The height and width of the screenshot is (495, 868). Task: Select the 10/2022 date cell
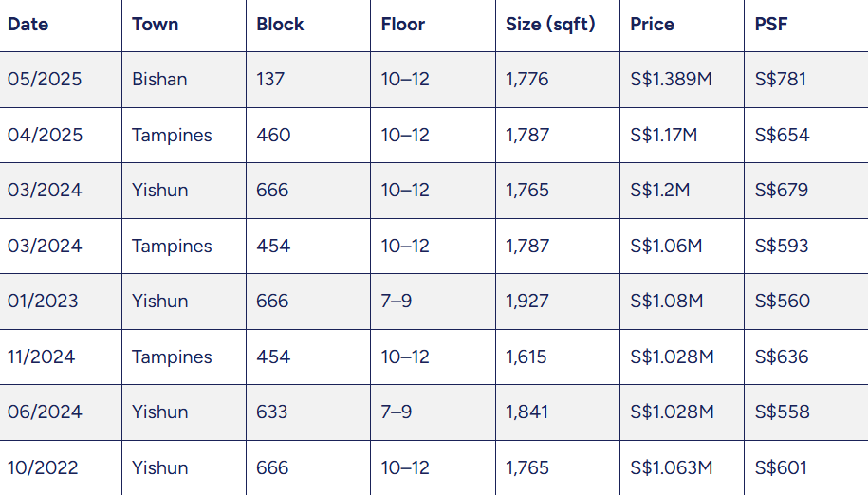44,467
